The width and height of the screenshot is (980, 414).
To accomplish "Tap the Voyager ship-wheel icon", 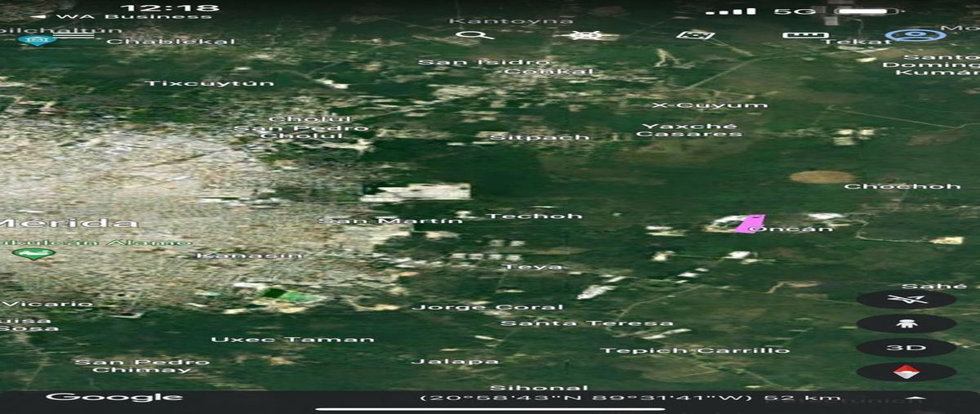I will tap(586, 35).
